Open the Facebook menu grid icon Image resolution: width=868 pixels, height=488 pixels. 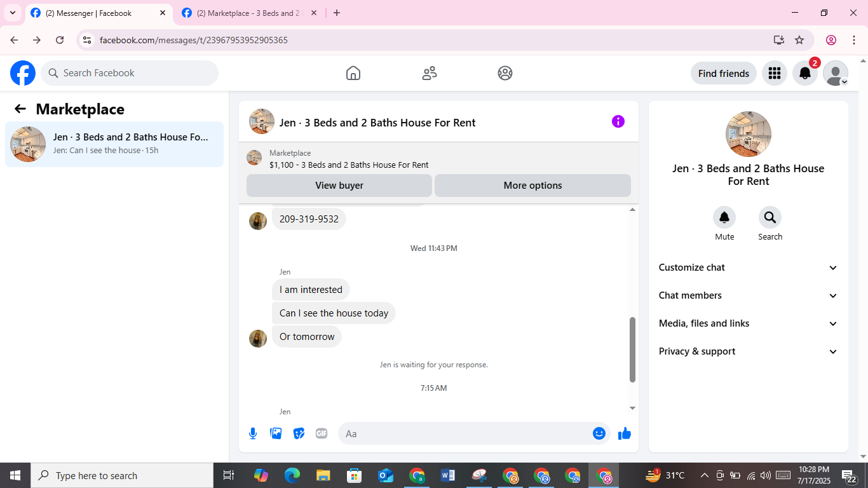tap(774, 73)
